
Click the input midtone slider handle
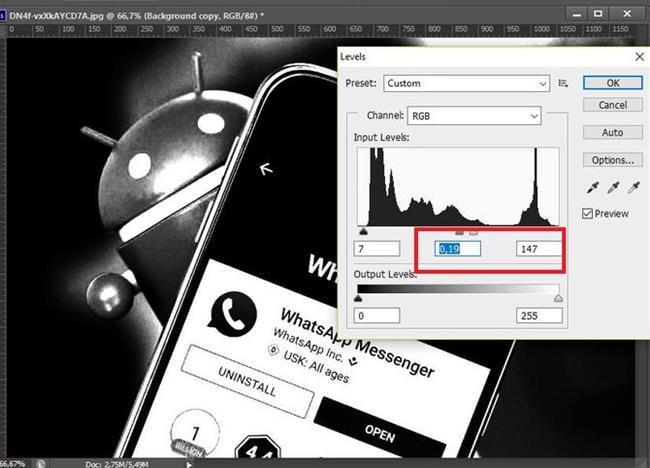(x=459, y=233)
